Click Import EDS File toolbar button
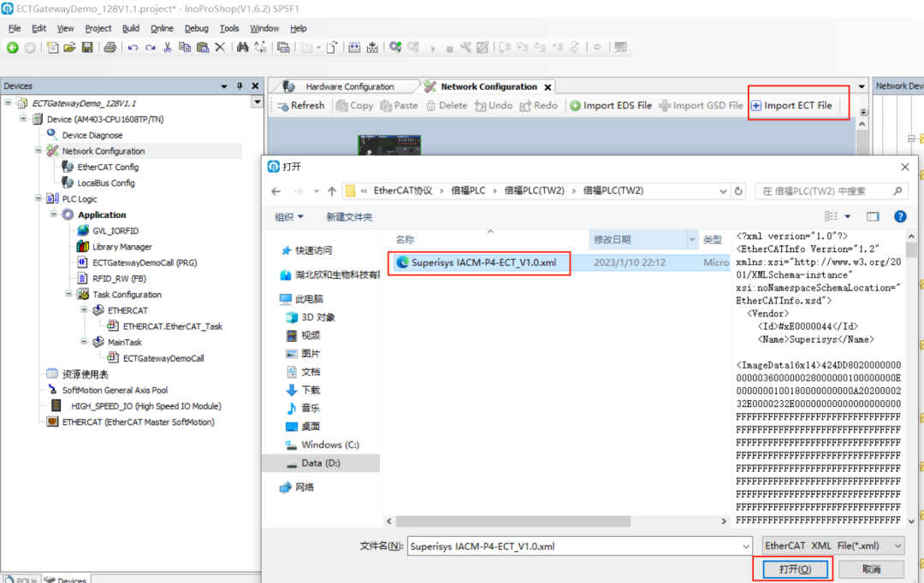 (x=611, y=105)
